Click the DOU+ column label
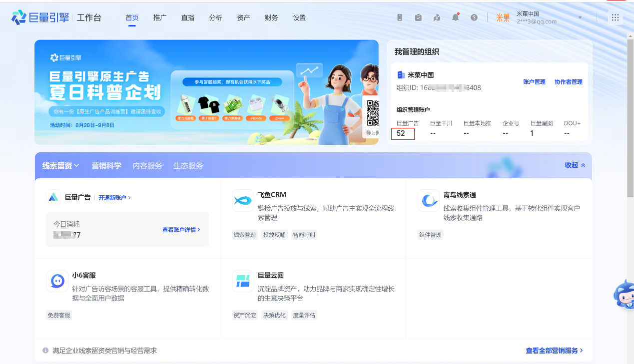The height and width of the screenshot is (364, 634). (573, 123)
